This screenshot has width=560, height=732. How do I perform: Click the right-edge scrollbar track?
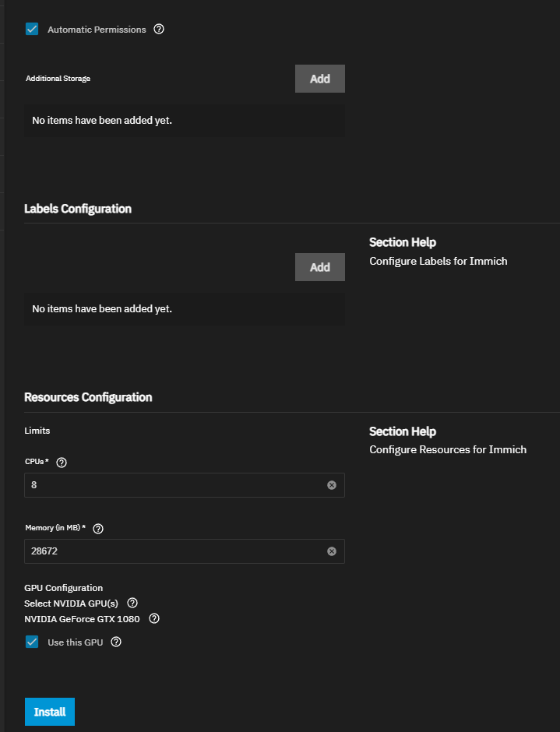(555, 366)
